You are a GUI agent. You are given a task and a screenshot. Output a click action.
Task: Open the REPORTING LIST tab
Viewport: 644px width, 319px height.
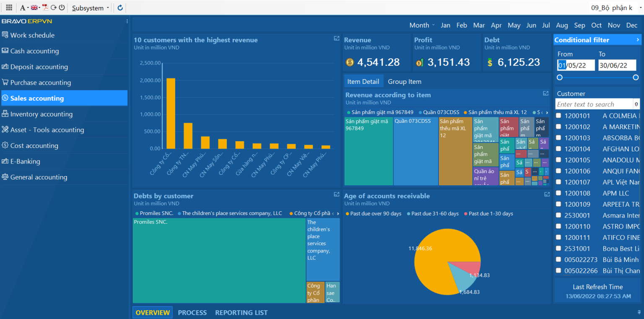pyautogui.click(x=241, y=313)
